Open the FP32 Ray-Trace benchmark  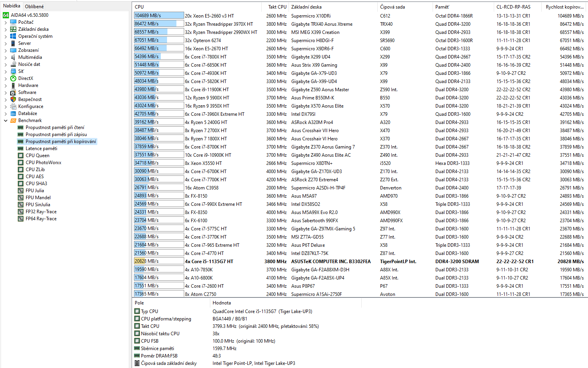pos(41,212)
